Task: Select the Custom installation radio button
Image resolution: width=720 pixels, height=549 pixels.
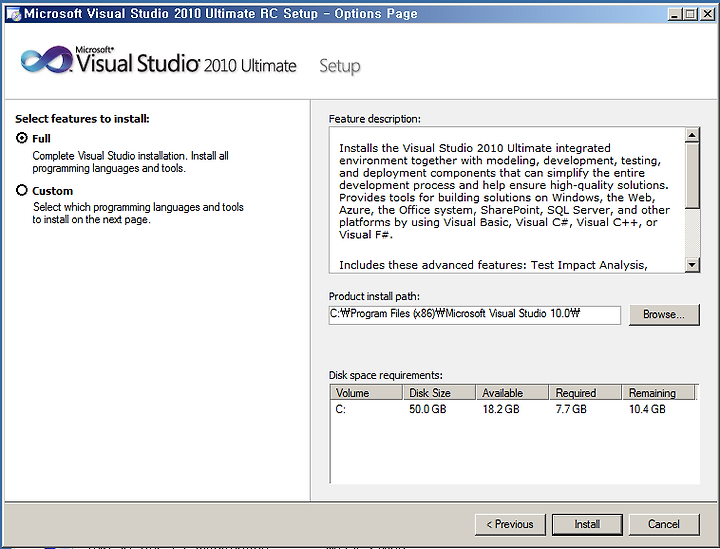Action: pos(22,190)
